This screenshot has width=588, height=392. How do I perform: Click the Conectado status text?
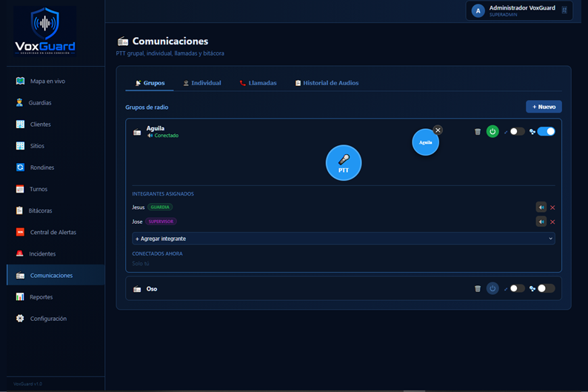coord(167,136)
